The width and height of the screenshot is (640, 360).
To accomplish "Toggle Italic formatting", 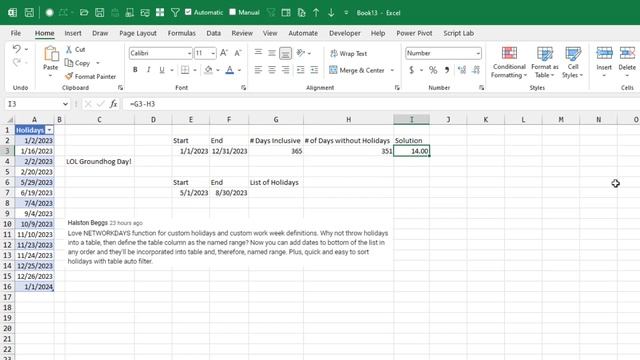I will tap(149, 70).
